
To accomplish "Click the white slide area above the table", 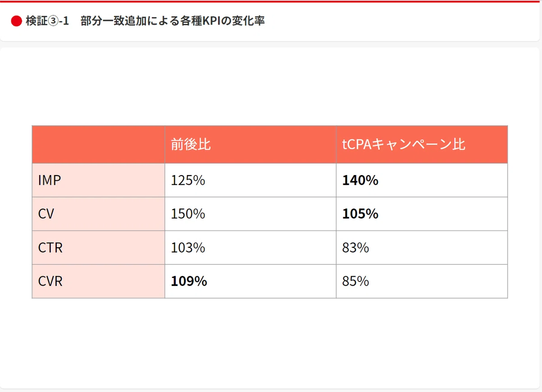I will coord(271,86).
